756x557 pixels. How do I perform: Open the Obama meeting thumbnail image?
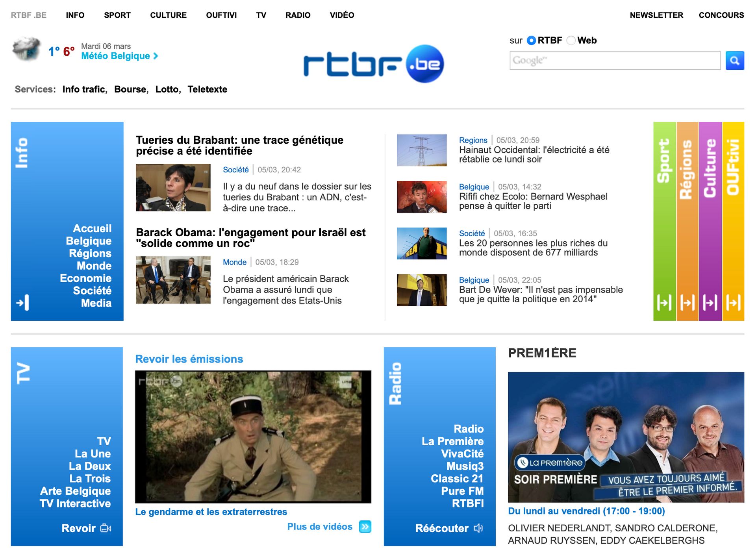point(173,280)
